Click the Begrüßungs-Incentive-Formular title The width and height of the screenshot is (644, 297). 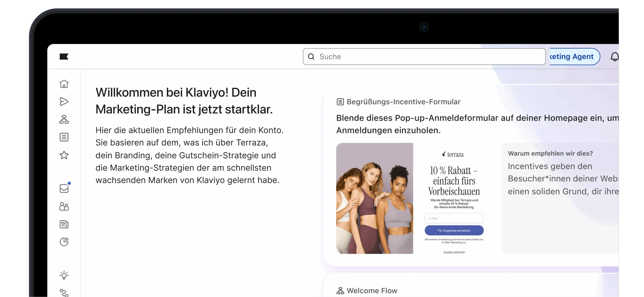point(403,102)
